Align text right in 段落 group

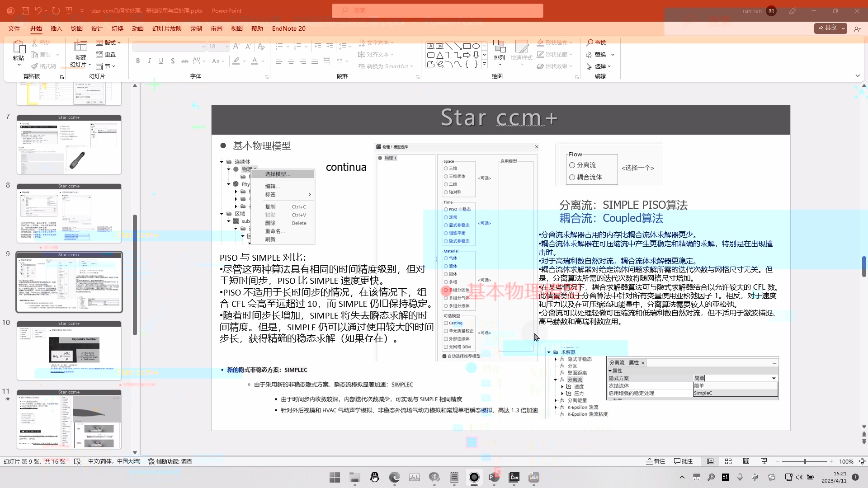point(303,61)
